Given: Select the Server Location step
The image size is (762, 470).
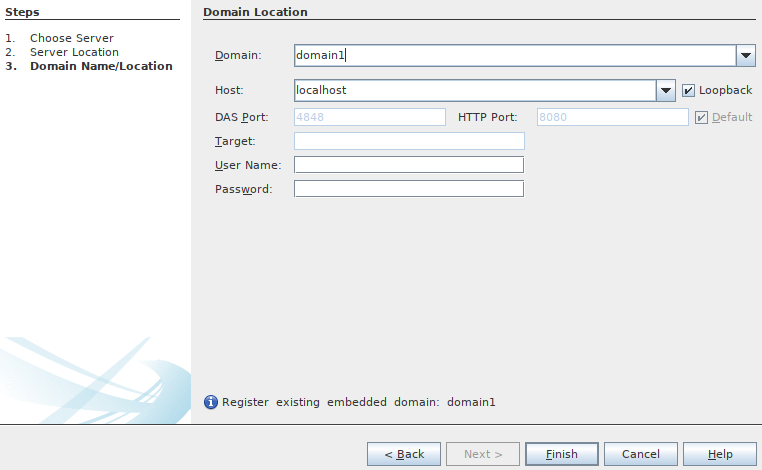Looking at the screenshot, I should [74, 52].
